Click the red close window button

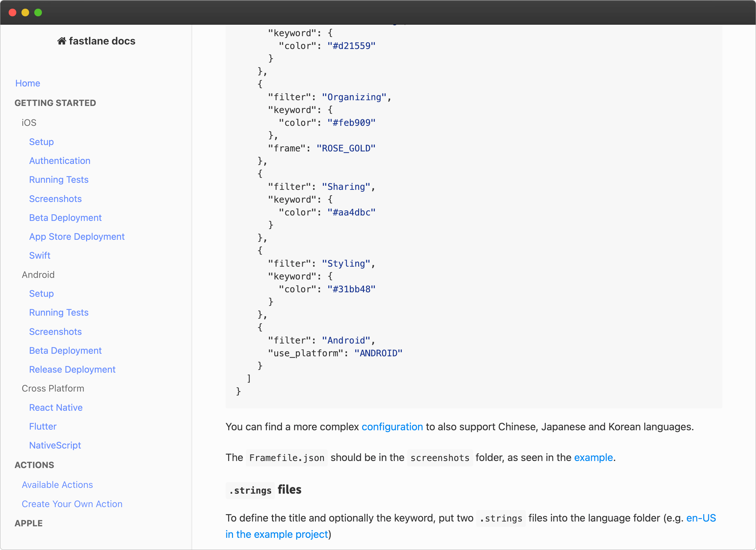tap(13, 12)
